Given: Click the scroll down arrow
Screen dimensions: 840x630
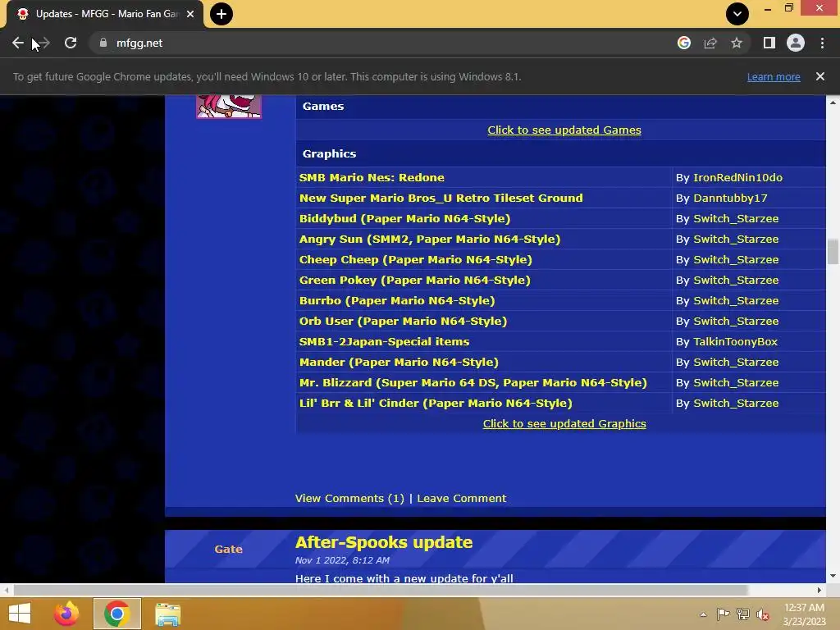Looking at the screenshot, I should [833, 576].
